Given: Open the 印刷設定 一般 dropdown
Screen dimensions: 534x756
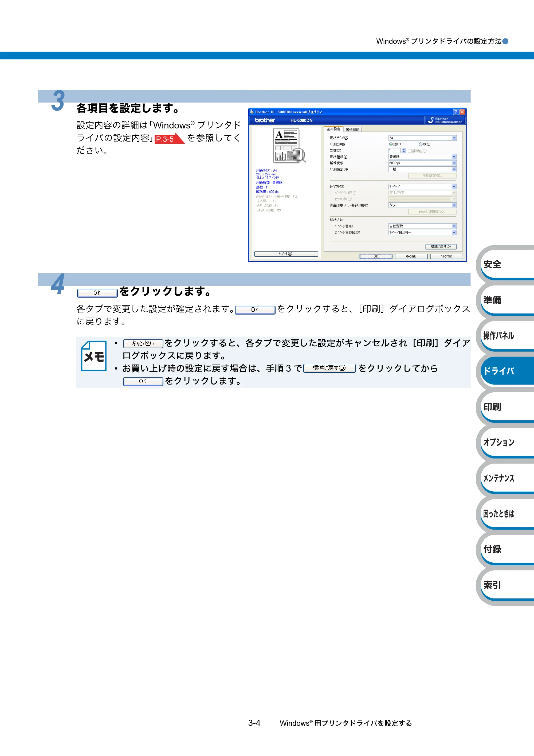Looking at the screenshot, I should click(x=422, y=169).
